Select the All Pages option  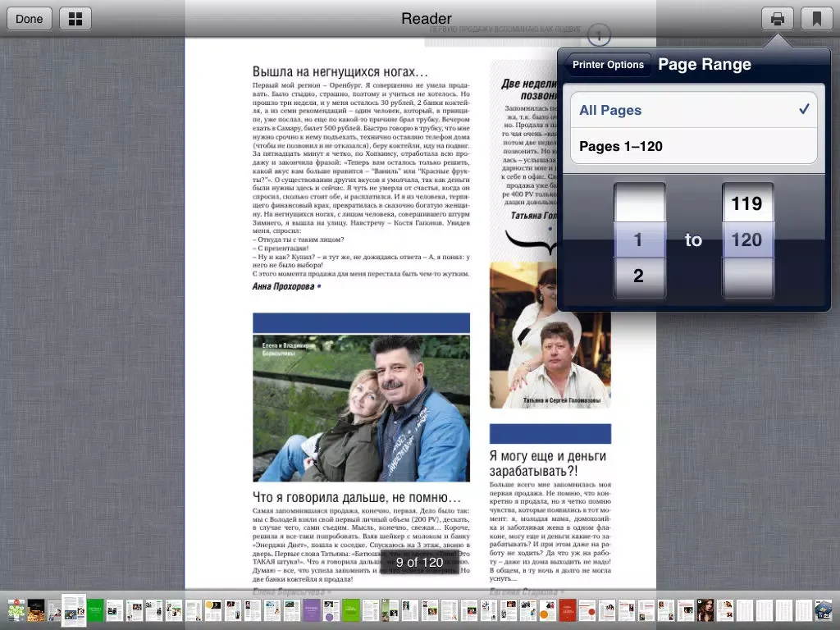tap(694, 110)
